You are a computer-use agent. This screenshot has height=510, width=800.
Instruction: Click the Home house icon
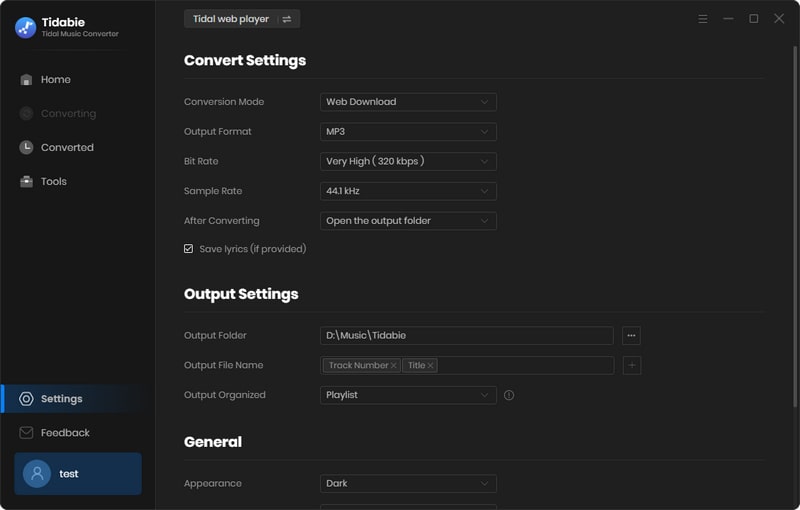(26, 80)
